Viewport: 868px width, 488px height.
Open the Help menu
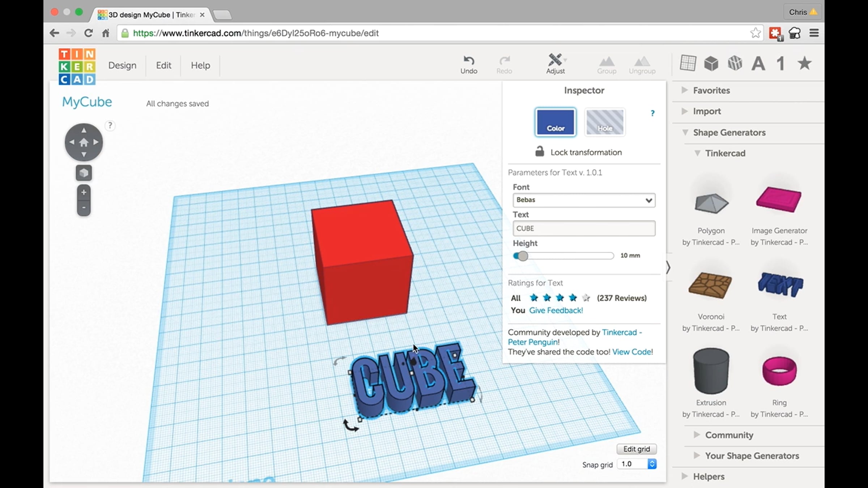point(200,65)
